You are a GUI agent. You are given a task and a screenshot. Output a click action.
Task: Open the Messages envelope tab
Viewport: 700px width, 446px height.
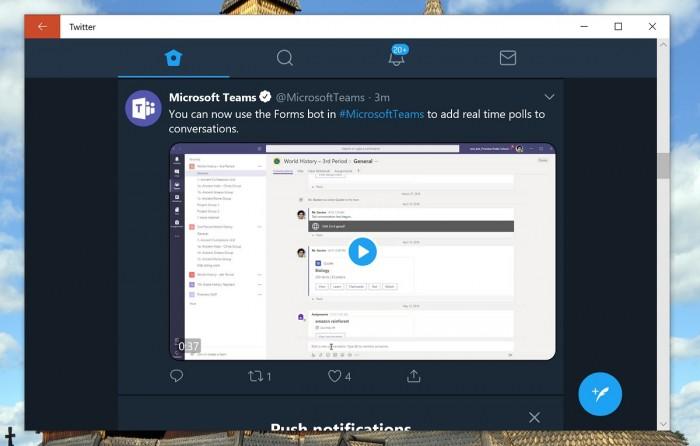coord(508,58)
